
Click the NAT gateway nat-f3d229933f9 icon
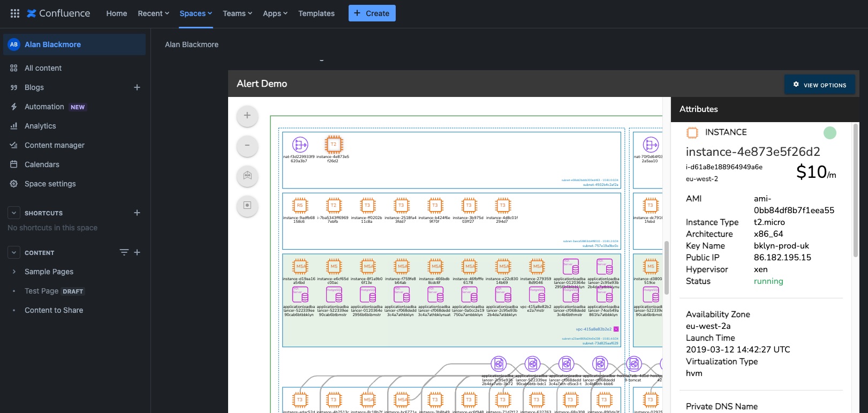point(300,145)
